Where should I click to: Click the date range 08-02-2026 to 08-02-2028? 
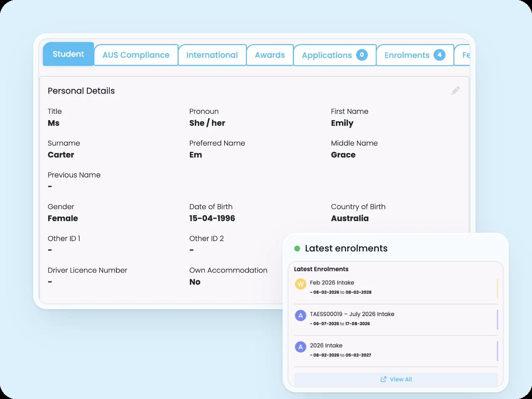(342, 292)
